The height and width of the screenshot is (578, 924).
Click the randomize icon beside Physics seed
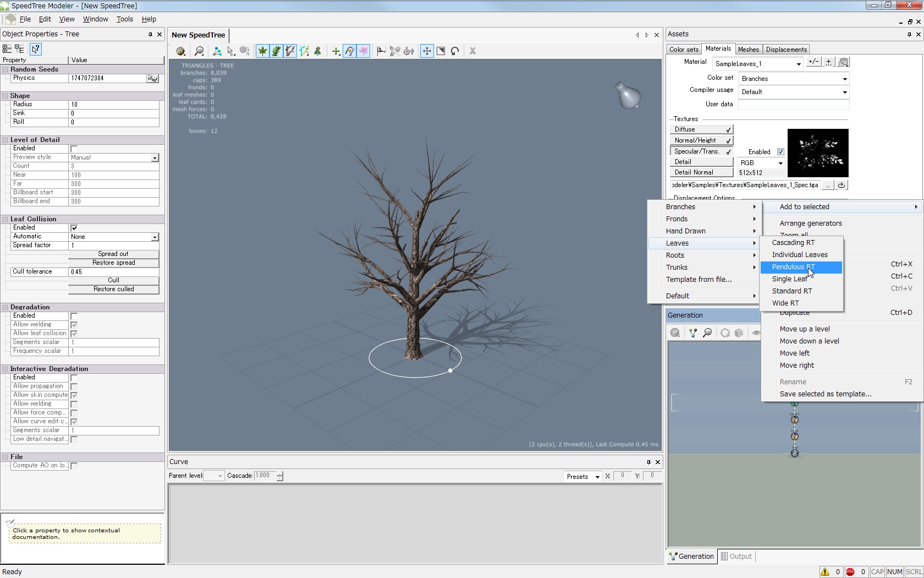[152, 79]
